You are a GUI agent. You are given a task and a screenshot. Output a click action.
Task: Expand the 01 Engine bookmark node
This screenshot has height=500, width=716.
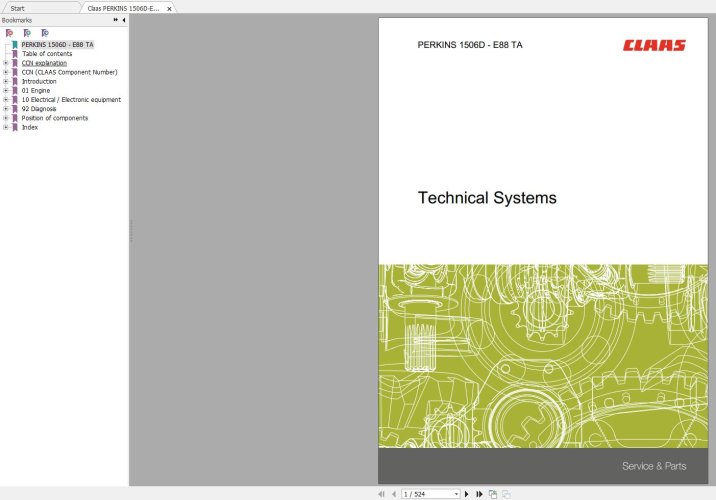coord(5,90)
